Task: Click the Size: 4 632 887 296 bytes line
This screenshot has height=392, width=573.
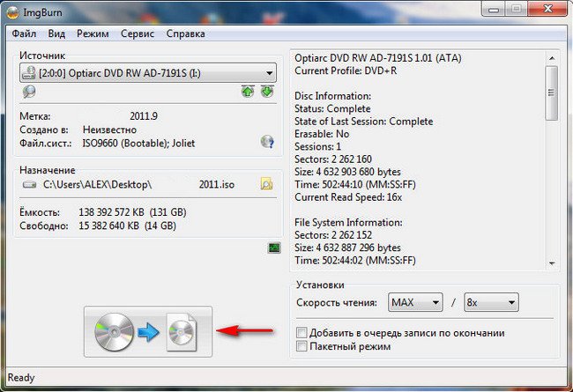Action: (x=347, y=248)
